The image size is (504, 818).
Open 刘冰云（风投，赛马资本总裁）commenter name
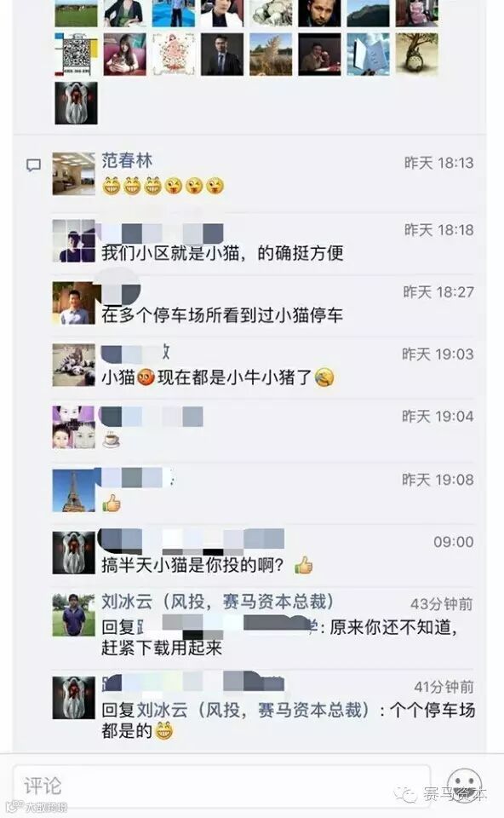pyautogui.click(x=218, y=602)
